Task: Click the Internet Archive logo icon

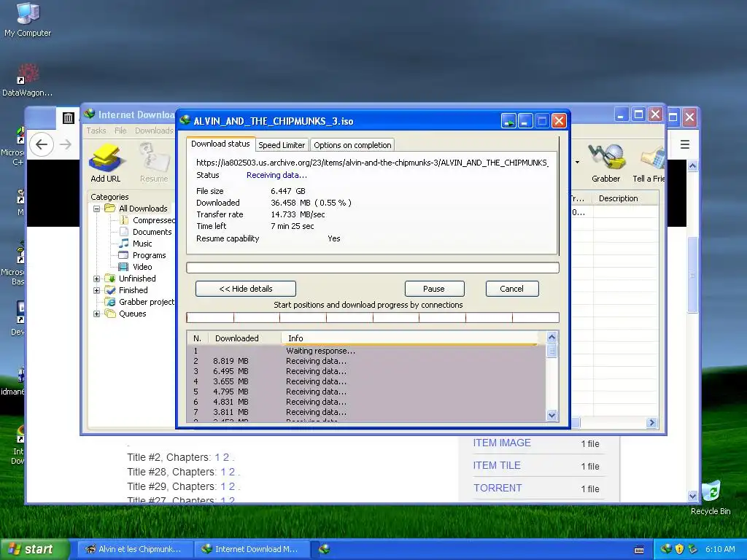Action: [x=68, y=117]
